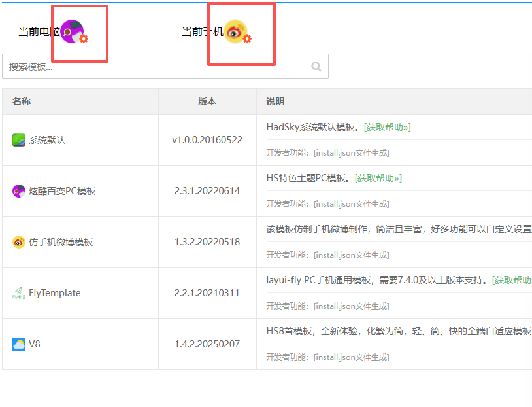Click the gear on the mobile template icon

[246, 39]
